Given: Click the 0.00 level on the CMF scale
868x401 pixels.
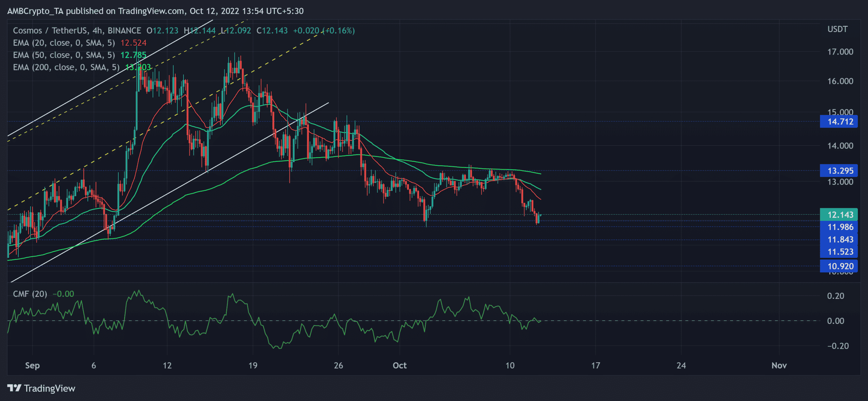Looking at the screenshot, I should click(836, 320).
